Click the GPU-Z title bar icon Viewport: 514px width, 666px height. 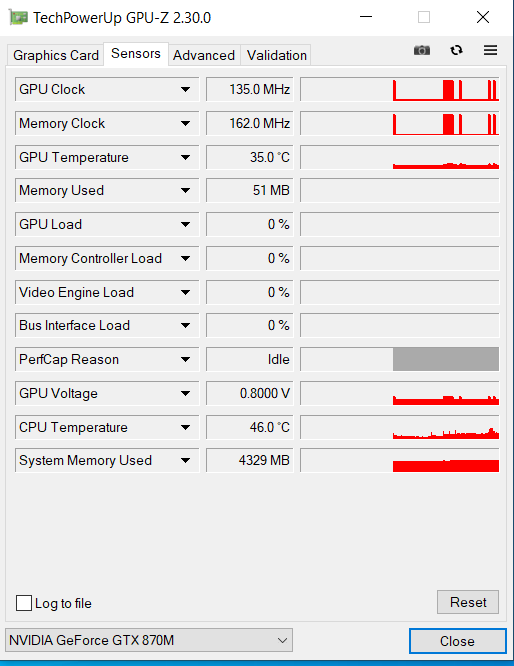(18, 17)
